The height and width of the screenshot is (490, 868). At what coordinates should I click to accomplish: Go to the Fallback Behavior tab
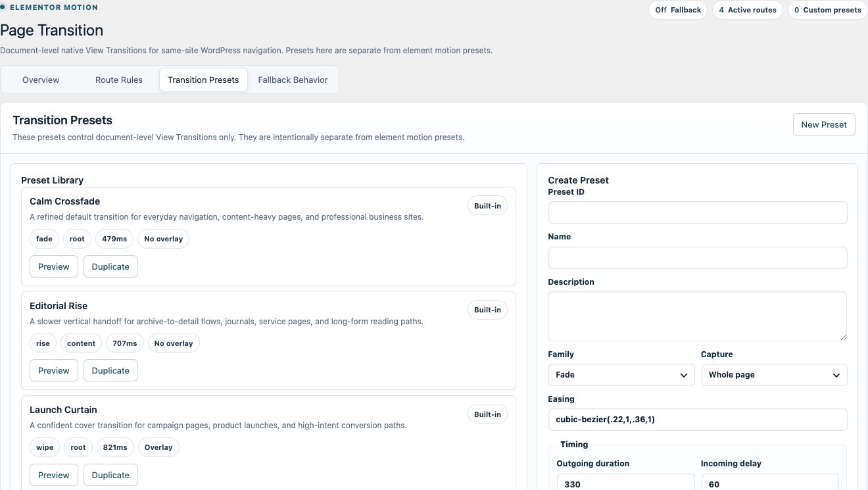tap(293, 80)
